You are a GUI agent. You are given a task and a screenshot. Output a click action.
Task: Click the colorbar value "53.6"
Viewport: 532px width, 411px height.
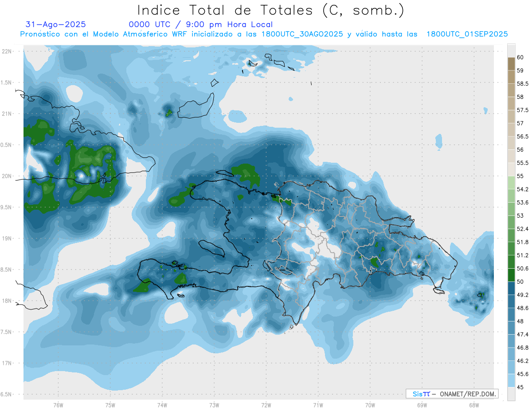pos(523,203)
